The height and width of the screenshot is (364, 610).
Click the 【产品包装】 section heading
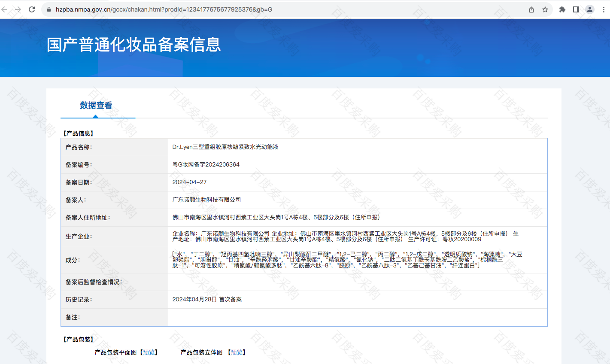78,340
